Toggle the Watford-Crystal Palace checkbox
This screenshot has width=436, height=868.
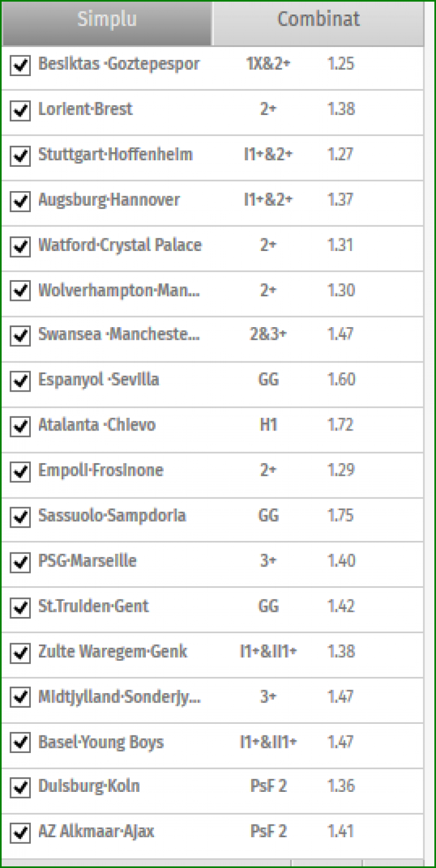coord(20,246)
